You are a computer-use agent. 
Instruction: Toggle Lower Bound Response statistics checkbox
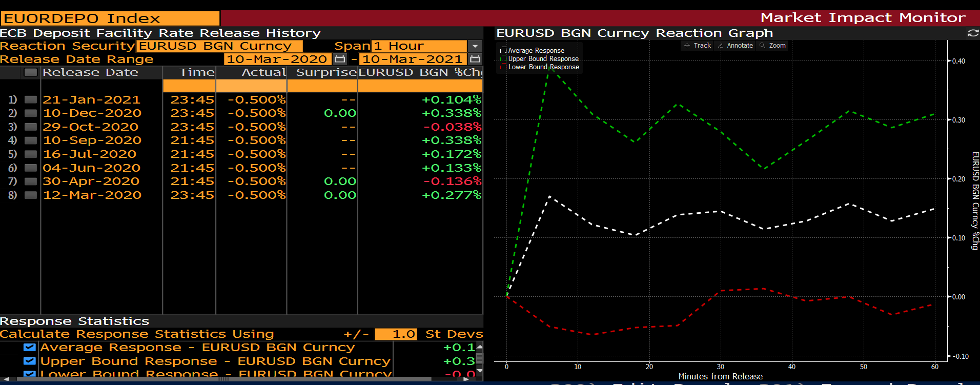pyautogui.click(x=30, y=374)
